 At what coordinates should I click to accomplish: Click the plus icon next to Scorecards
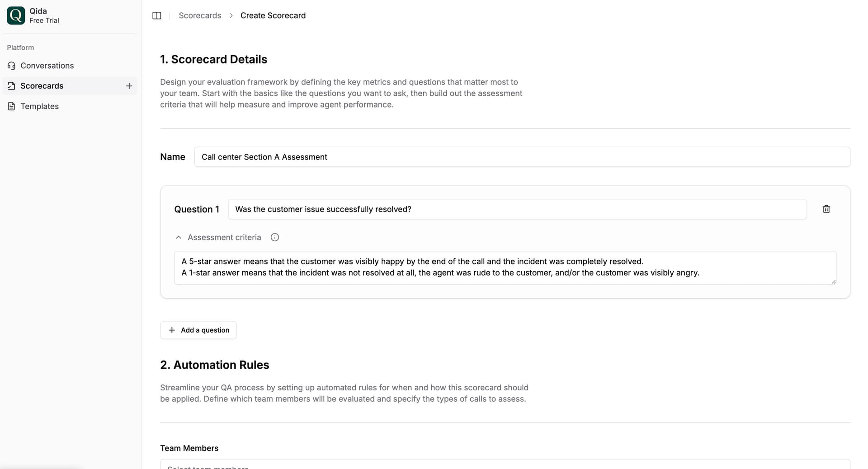tap(129, 86)
